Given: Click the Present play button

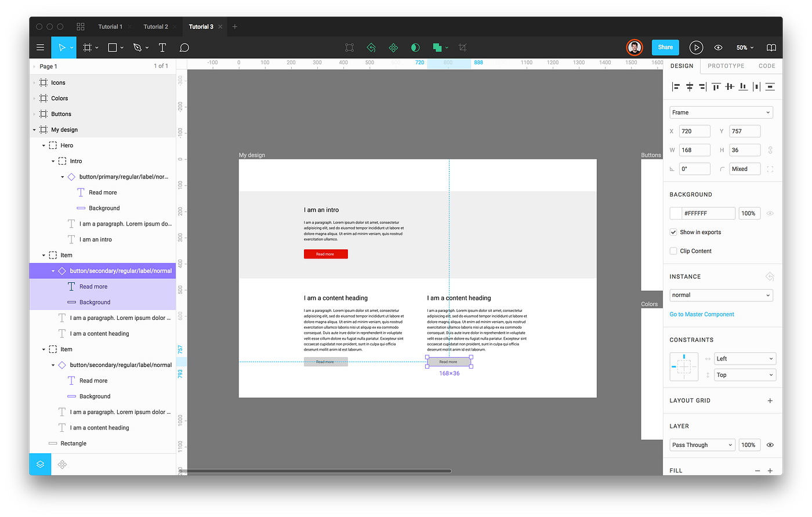Looking at the screenshot, I should point(696,48).
